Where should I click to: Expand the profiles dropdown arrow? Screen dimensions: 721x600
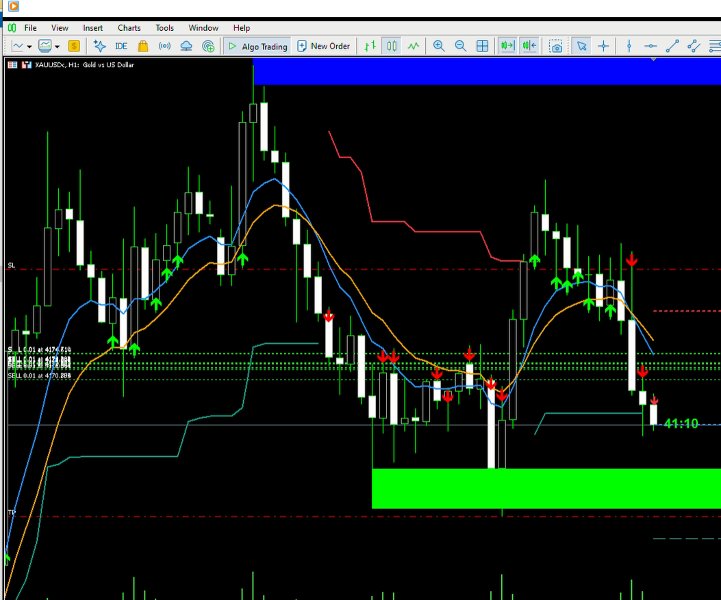57,46
